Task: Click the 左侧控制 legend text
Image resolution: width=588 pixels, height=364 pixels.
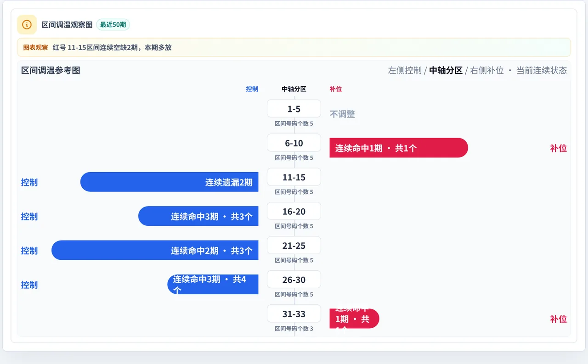Action: click(x=405, y=70)
